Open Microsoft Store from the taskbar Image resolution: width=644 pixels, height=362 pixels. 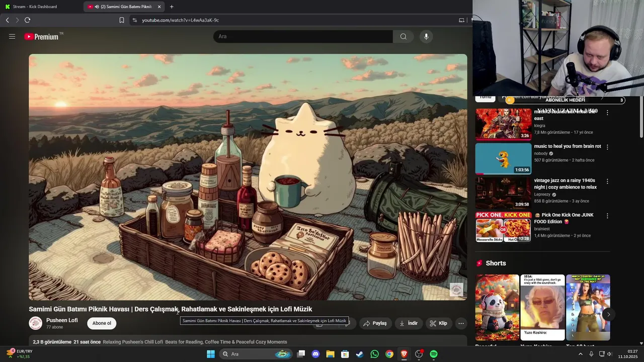click(x=345, y=354)
